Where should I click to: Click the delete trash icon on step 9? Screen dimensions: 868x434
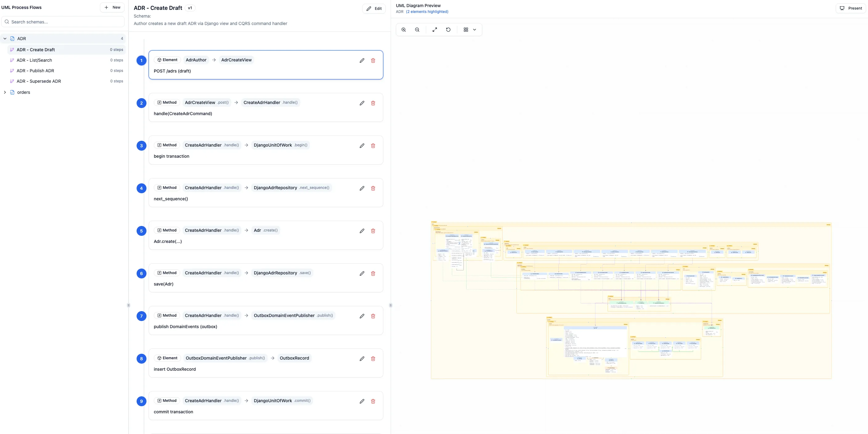point(373,401)
